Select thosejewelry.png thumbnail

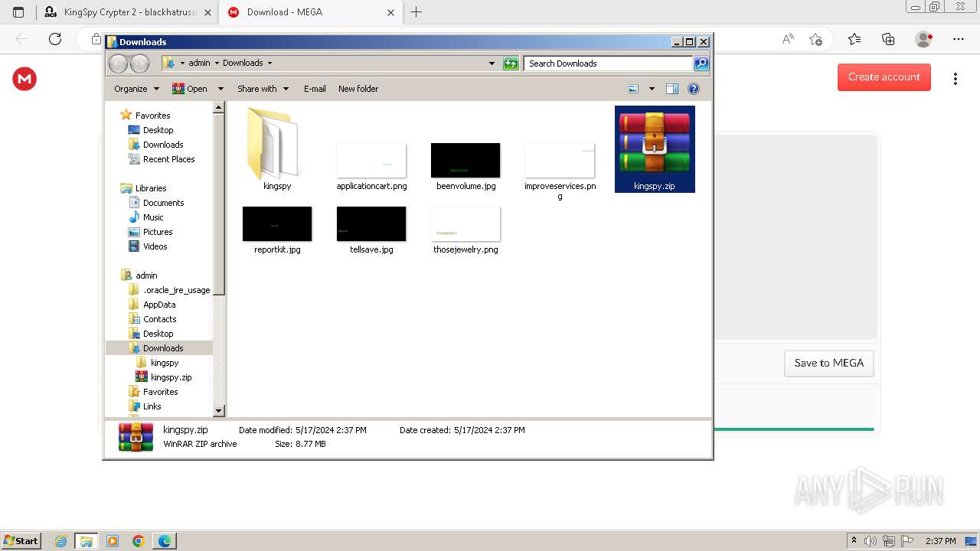(465, 224)
